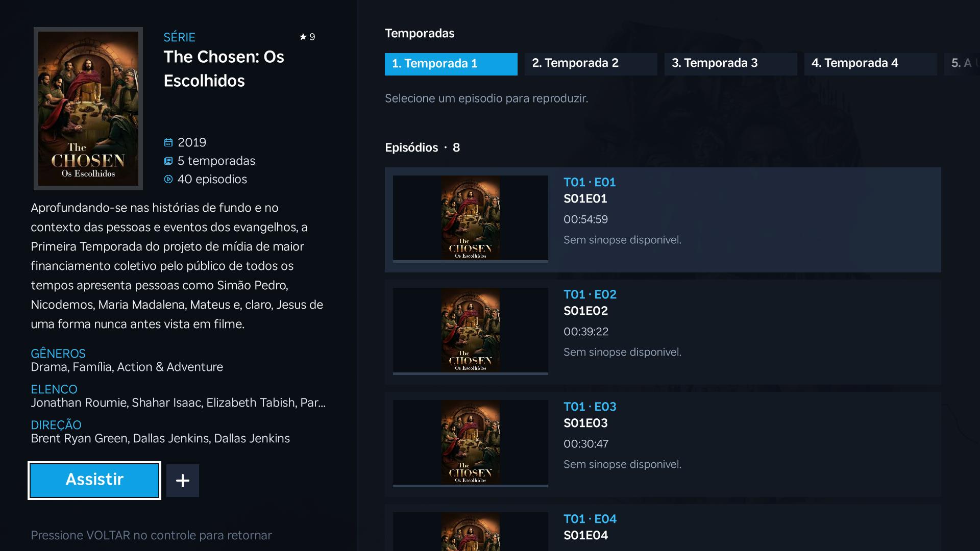
Task: Click the genres line Drama, Família, Action & Adventure
Action: click(127, 367)
